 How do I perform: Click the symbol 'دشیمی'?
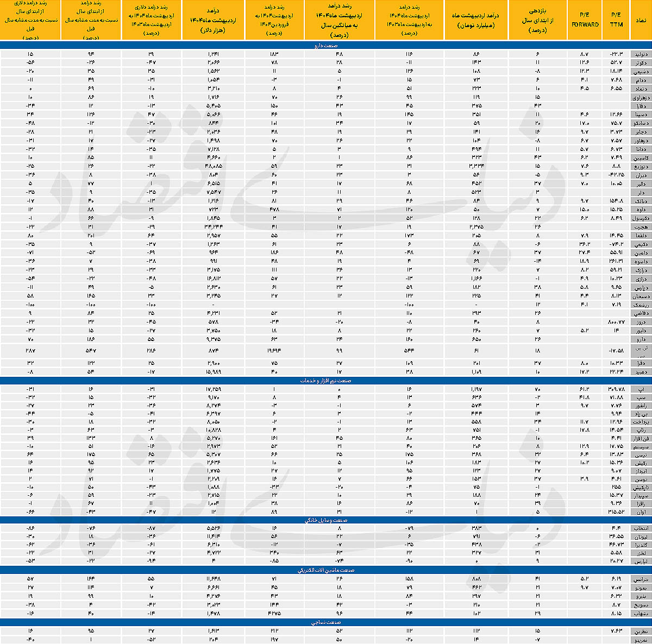pos(641,71)
